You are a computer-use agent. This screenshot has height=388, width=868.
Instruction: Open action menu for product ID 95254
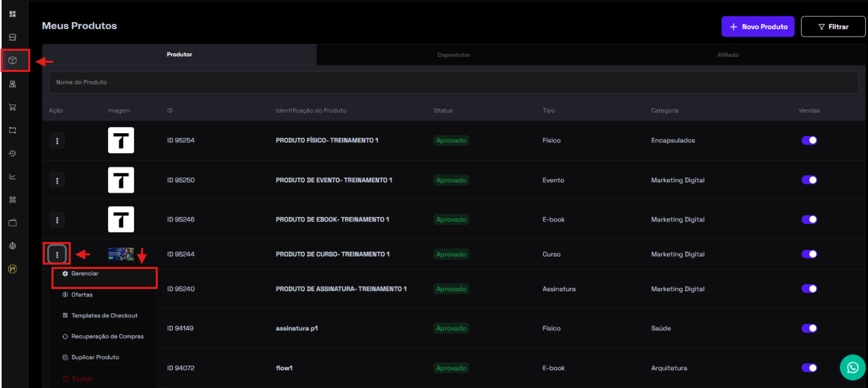tap(57, 141)
